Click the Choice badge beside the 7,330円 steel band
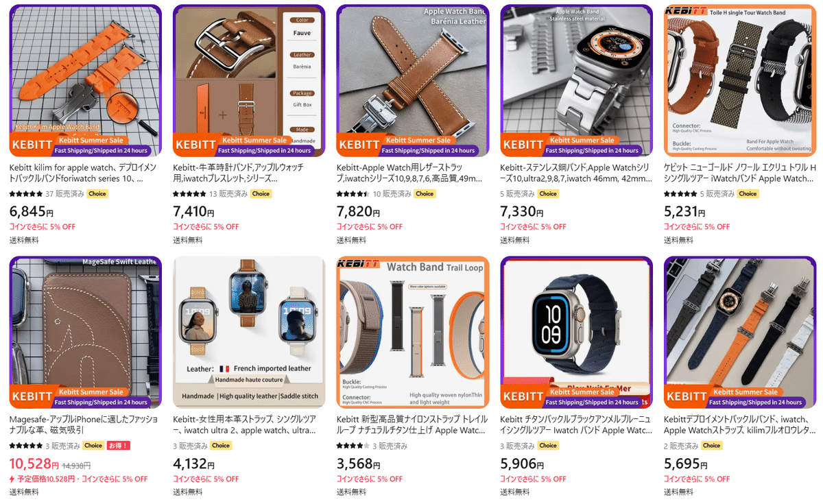The height and width of the screenshot is (504, 823). (x=548, y=194)
